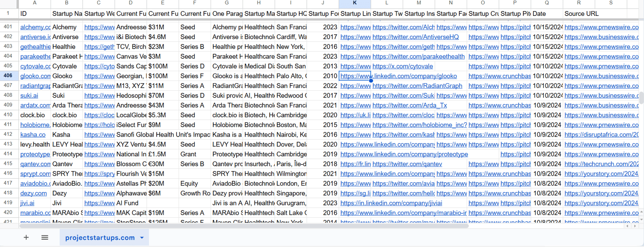Select the 'Palo Alto,' headquarters cell

point(291,76)
